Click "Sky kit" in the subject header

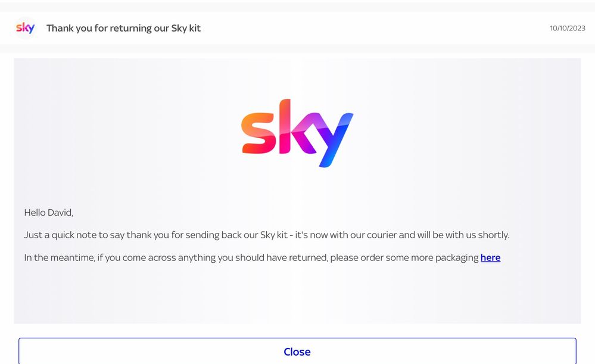pyautogui.click(x=186, y=28)
